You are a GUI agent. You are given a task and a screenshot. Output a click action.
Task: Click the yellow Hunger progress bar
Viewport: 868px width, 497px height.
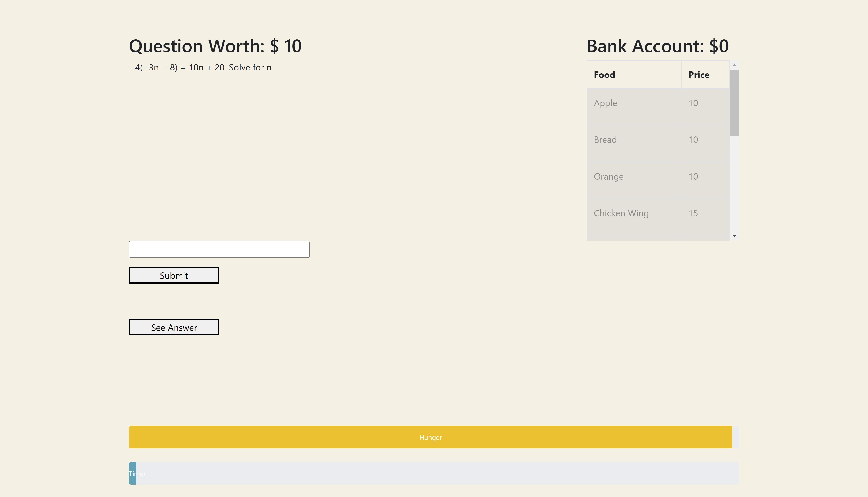(x=430, y=437)
